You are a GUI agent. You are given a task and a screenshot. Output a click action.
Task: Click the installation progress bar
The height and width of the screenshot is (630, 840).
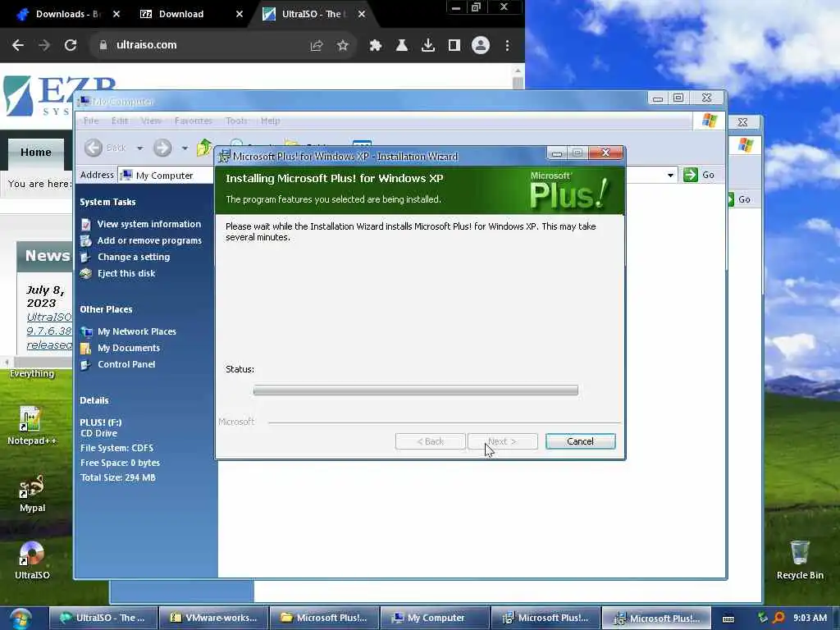point(416,390)
